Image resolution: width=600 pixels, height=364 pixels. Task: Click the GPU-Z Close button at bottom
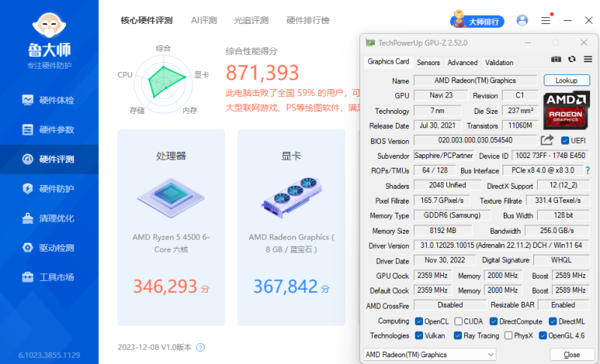pyautogui.click(x=571, y=355)
